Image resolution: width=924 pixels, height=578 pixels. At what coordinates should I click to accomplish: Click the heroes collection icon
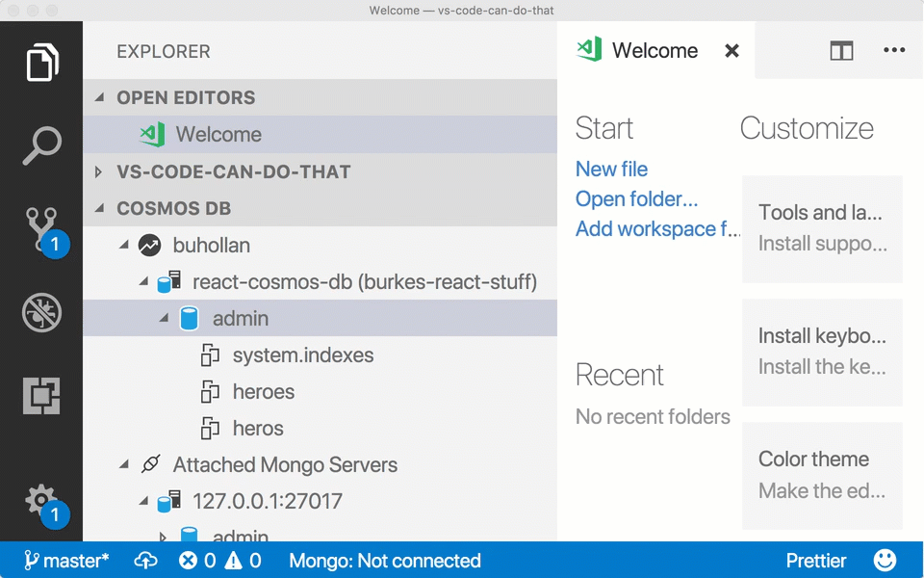pyautogui.click(x=210, y=392)
